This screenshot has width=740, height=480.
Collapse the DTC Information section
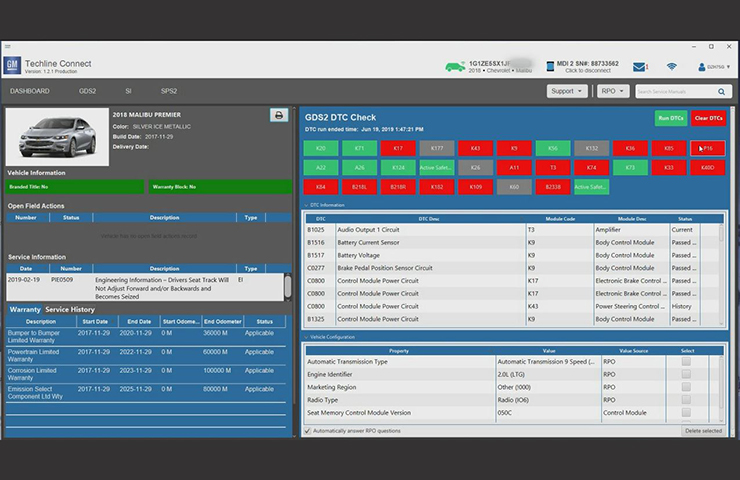(x=306, y=205)
